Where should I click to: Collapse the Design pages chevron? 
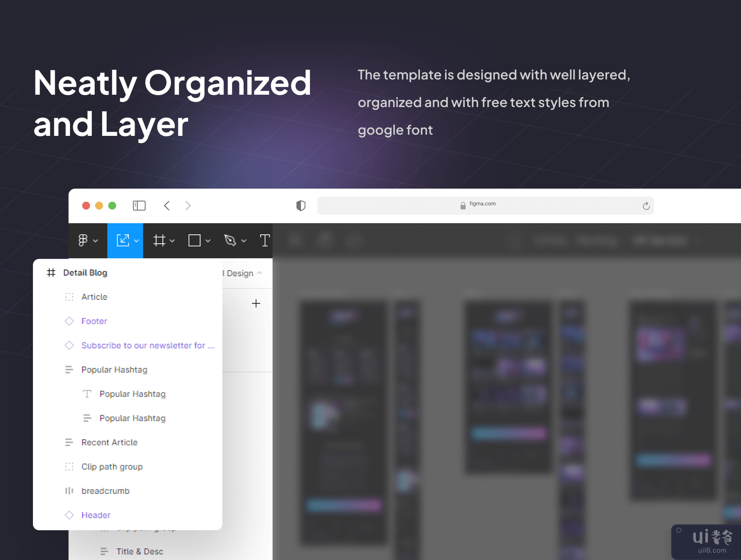(x=259, y=273)
